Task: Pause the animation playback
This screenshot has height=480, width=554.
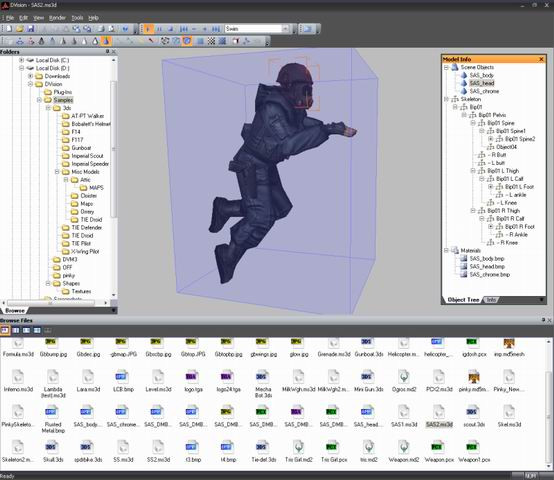Action: (x=159, y=29)
